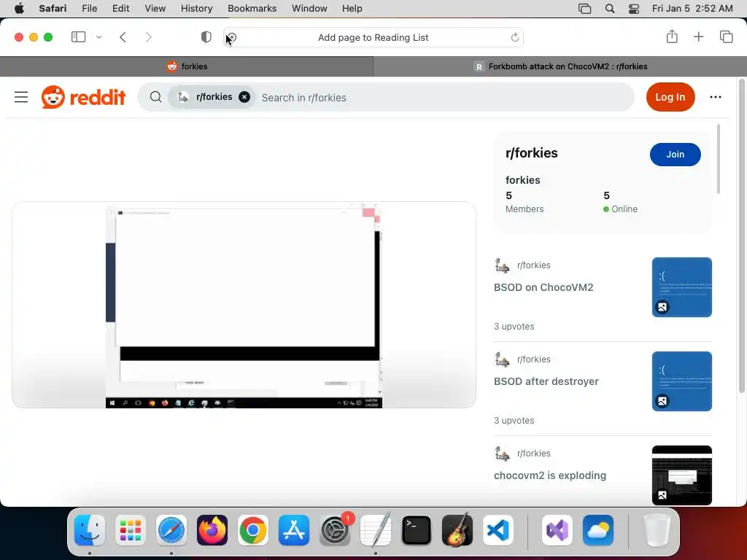Add page to Reading List icon
The width and height of the screenshot is (747, 560).
tap(231, 37)
